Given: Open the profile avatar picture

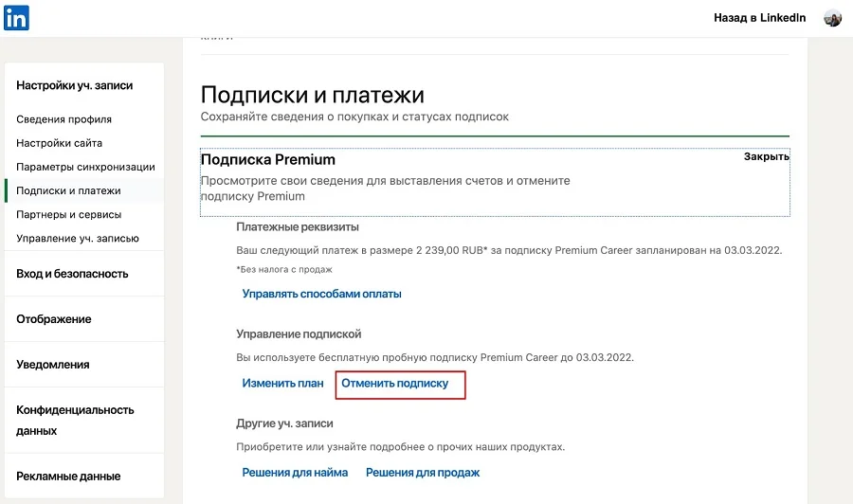Looking at the screenshot, I should coord(832,18).
